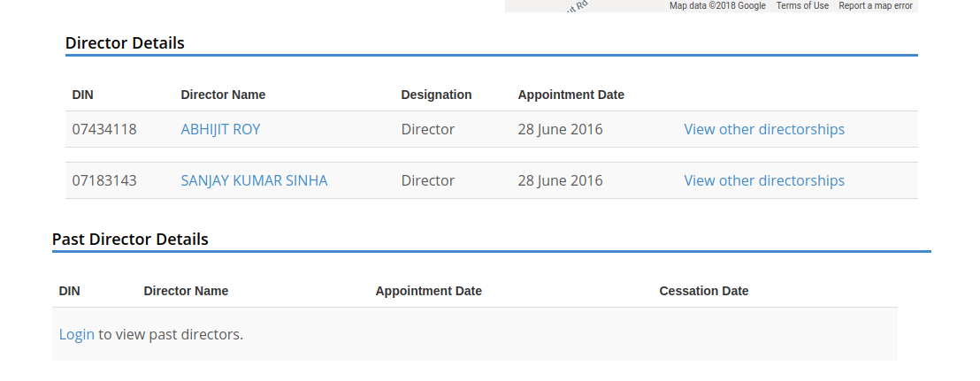The image size is (980, 381).
Task: Open ABHIJIT ROY director profile
Action: click(x=220, y=129)
